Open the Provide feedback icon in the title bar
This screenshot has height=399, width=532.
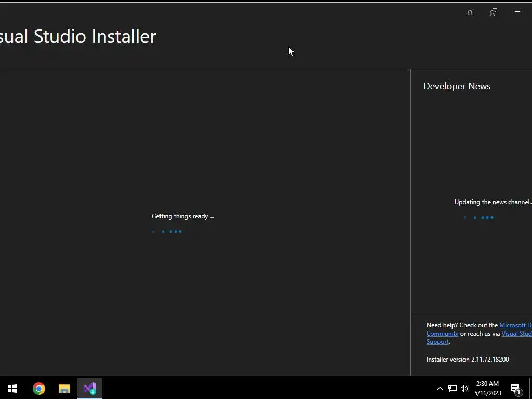coord(494,12)
